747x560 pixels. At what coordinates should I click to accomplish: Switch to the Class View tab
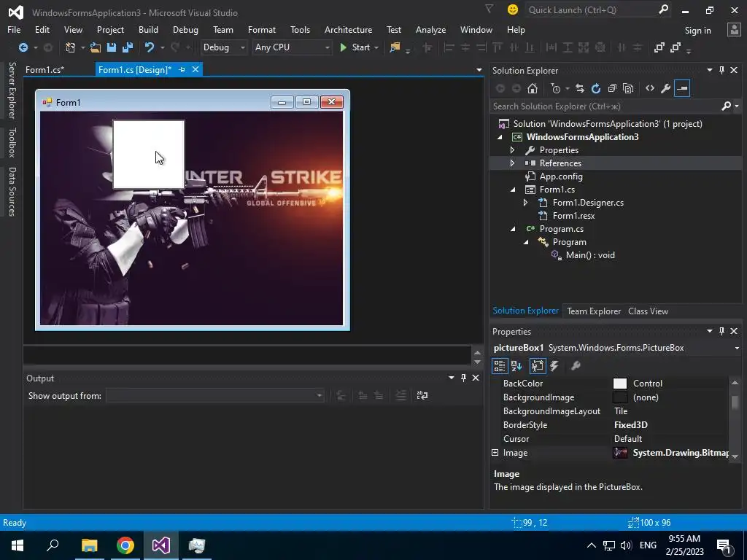point(648,311)
